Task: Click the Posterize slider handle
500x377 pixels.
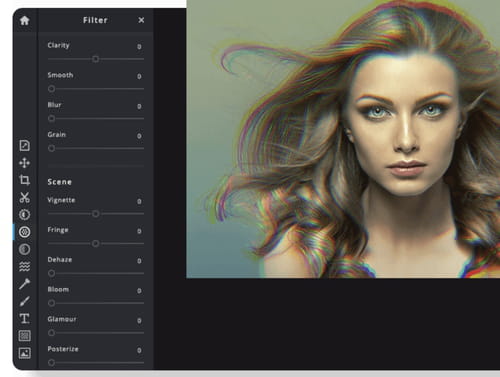Action: tap(51, 362)
